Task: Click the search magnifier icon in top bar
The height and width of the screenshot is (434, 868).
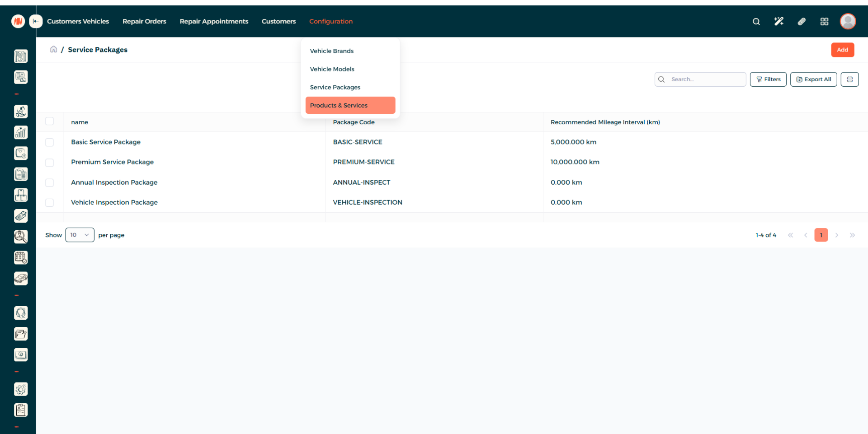Action: (756, 22)
